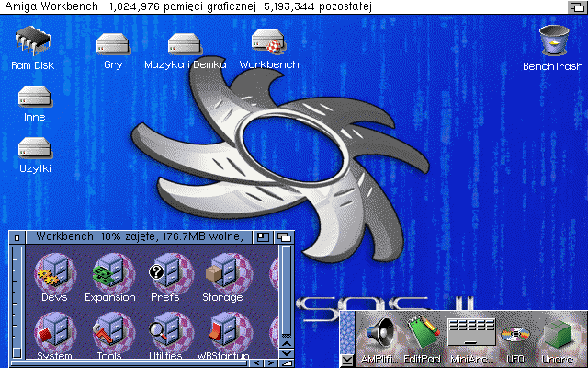Image resolution: width=588 pixels, height=368 pixels.
Task: Select the WBStartup drawer icon
Action: 229,333
